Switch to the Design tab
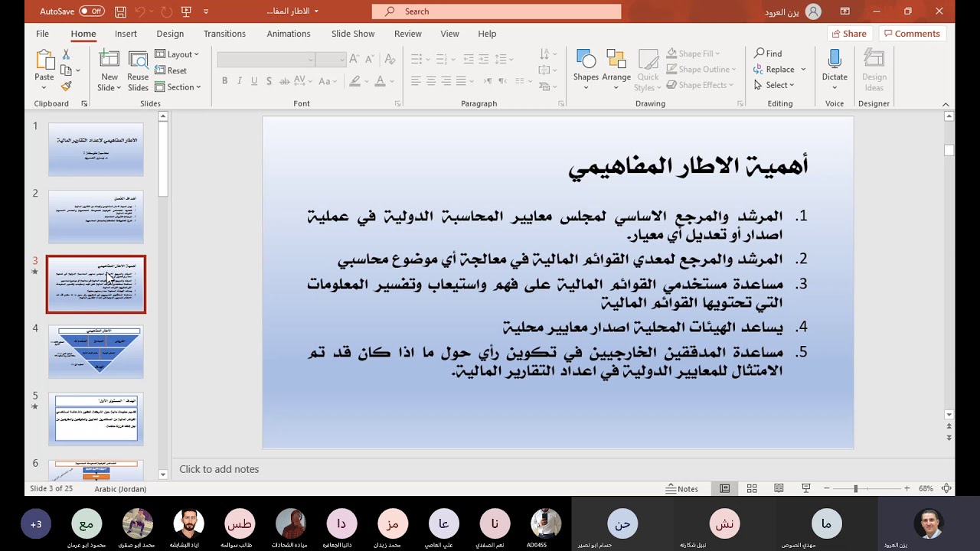Viewport: 980px width, 551px height. click(170, 34)
